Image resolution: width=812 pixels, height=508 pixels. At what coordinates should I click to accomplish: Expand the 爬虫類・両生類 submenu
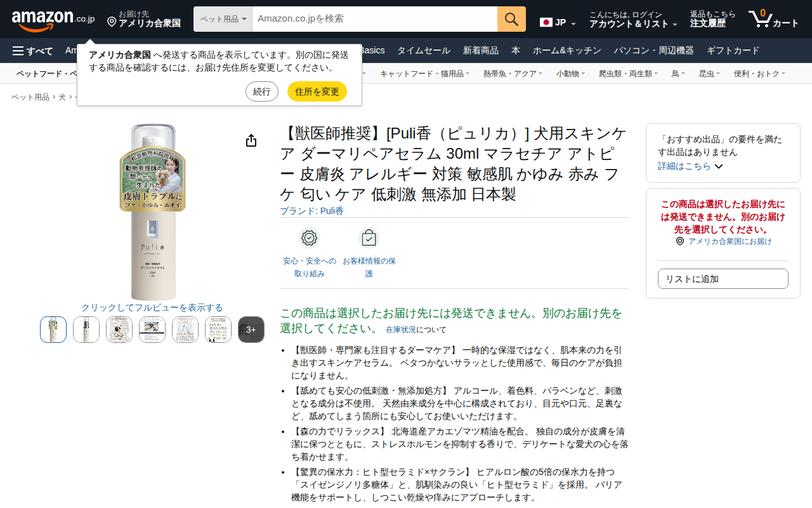click(x=628, y=74)
